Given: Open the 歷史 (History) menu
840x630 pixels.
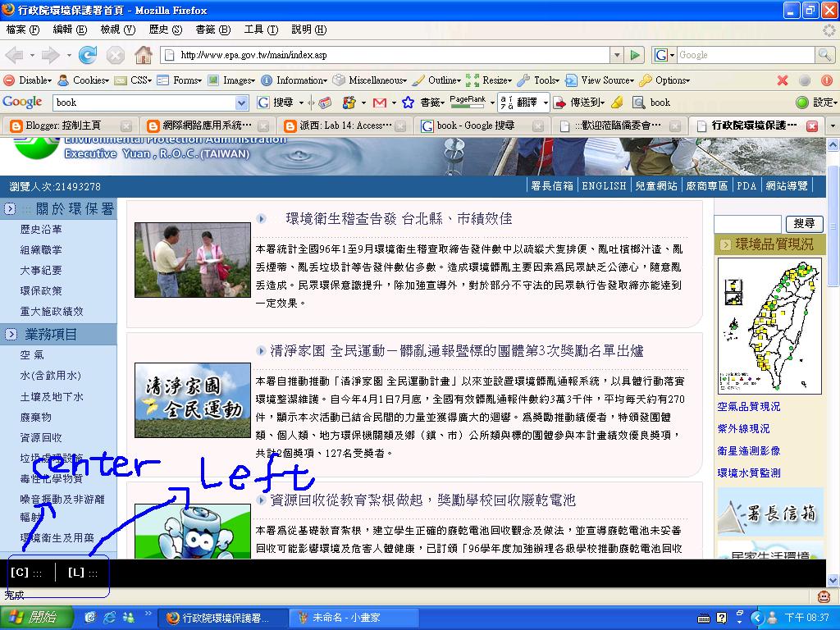Looking at the screenshot, I should click(x=166, y=30).
